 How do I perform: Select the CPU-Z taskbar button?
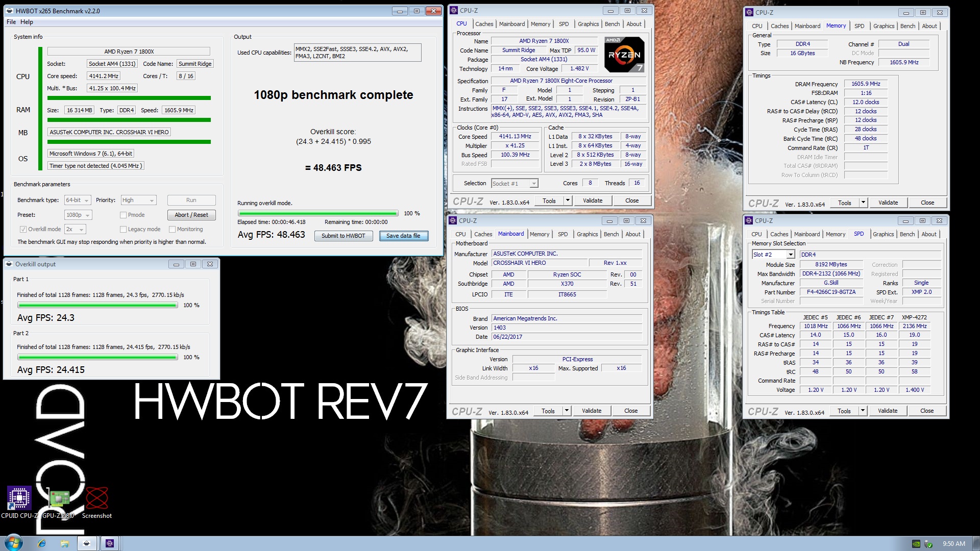[110, 543]
